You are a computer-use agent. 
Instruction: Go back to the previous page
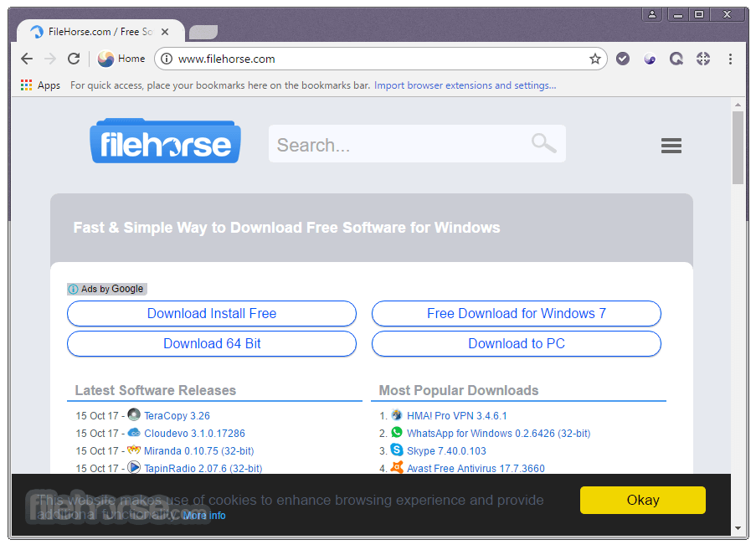pyautogui.click(x=27, y=59)
